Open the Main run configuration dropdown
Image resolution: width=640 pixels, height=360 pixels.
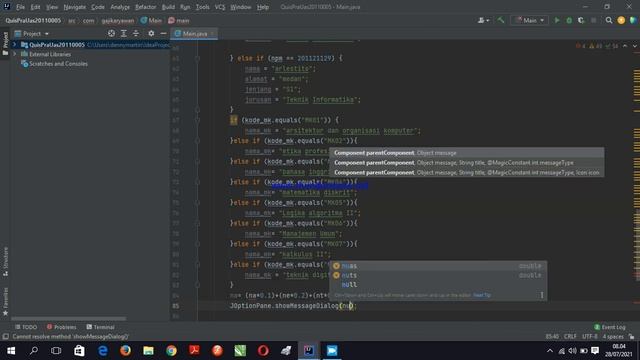click(x=529, y=20)
